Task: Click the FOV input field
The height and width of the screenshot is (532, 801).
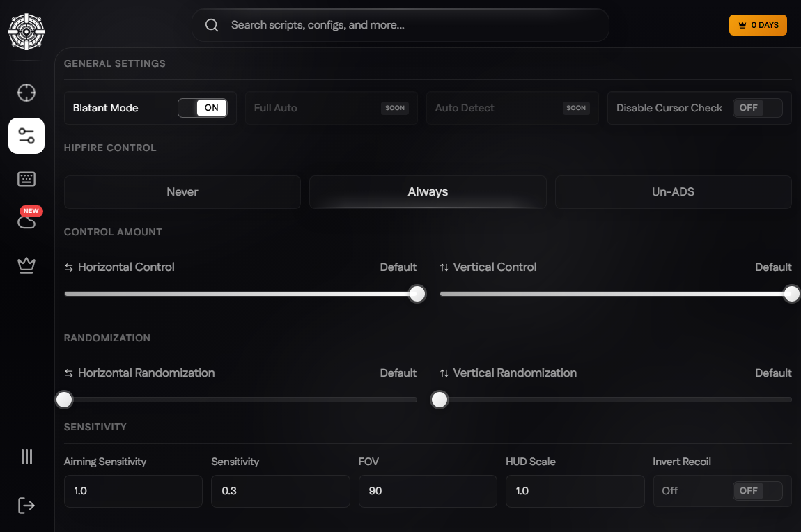Action: point(428,491)
